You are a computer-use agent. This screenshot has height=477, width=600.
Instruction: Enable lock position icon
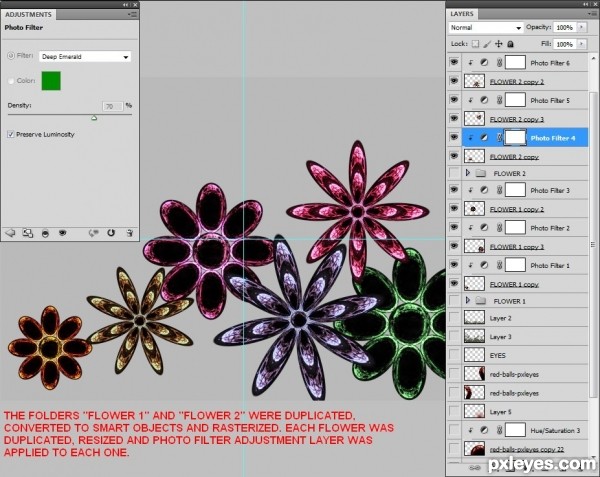click(x=499, y=44)
